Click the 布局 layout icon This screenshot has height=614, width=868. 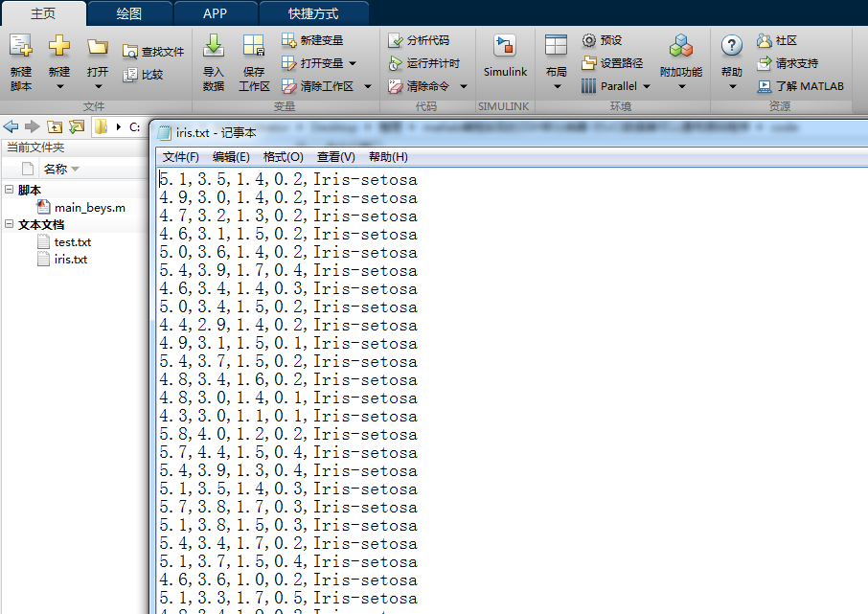pyautogui.click(x=556, y=45)
